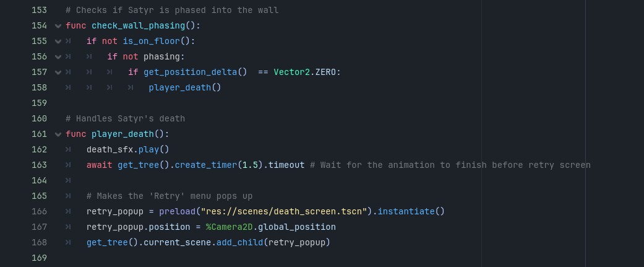Screen dimensions: 644x267
Task: Click the preload keyword on line 166
Action: point(177,212)
